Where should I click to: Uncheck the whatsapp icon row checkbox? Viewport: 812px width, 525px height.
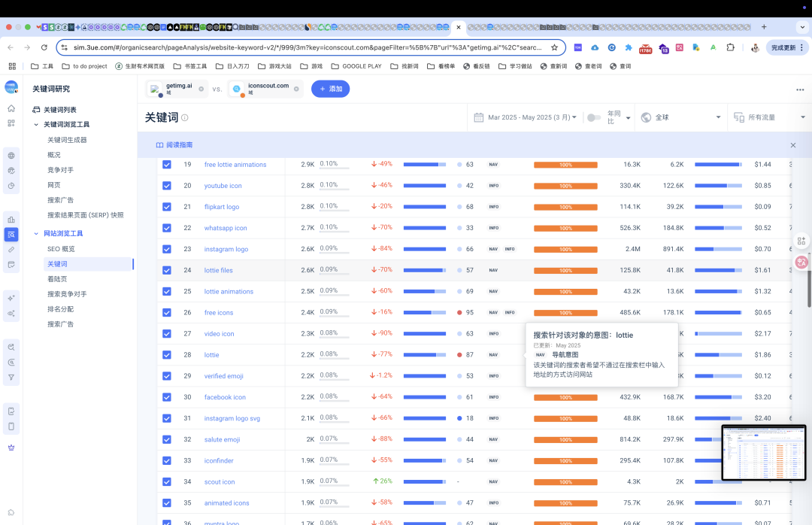click(x=167, y=228)
